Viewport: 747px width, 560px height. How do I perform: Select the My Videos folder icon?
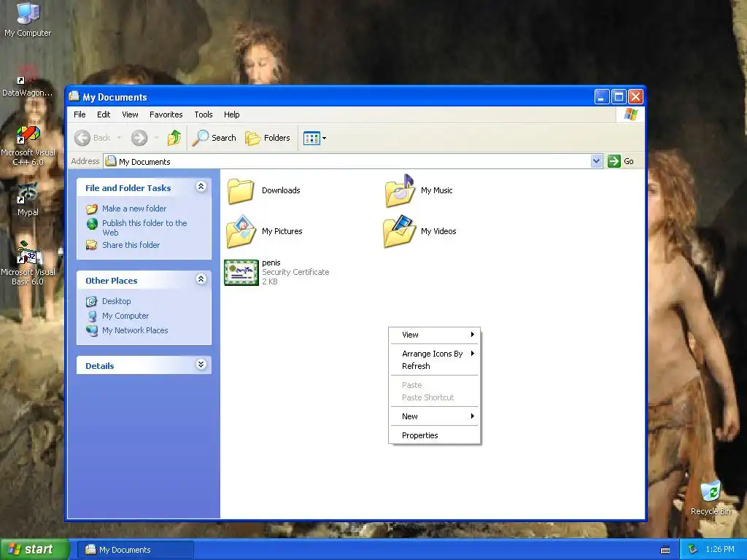(400, 231)
